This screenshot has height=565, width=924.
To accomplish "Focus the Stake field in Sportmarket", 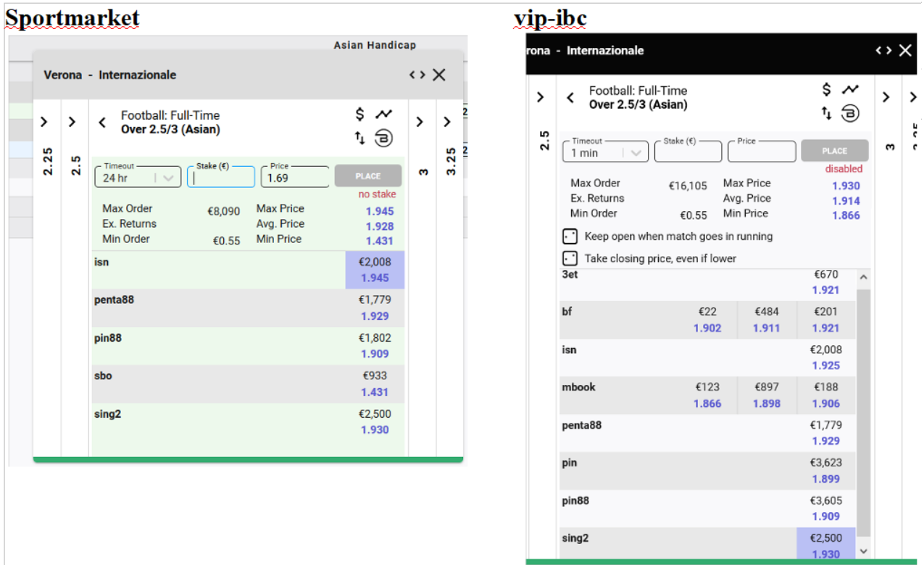I will (x=221, y=176).
